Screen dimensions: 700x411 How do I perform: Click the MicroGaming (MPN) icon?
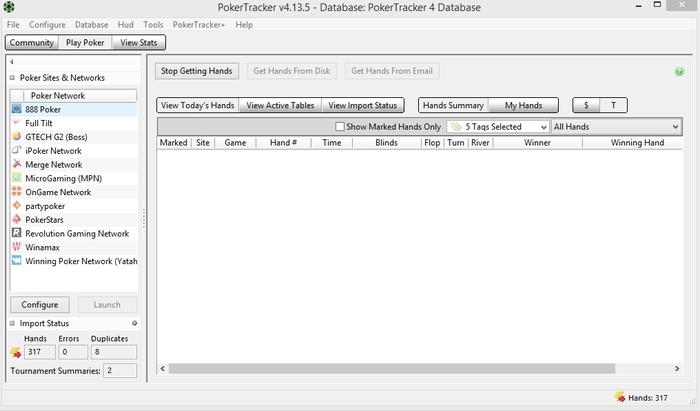(17, 178)
